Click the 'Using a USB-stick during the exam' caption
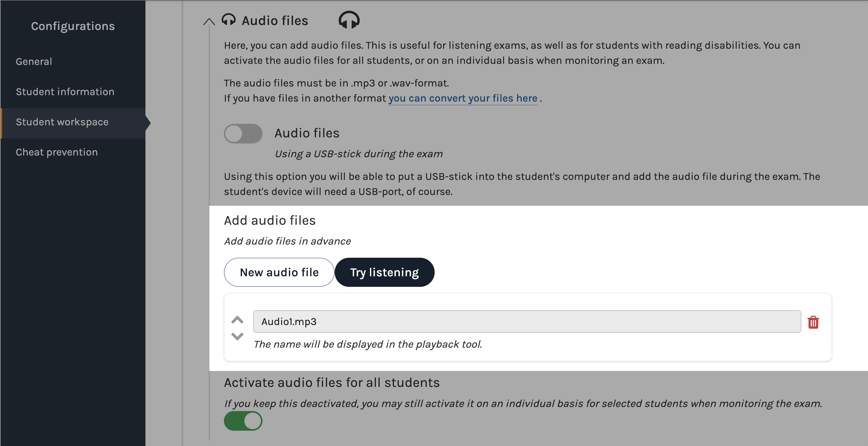Viewport: 868px width, 446px height. (x=359, y=154)
